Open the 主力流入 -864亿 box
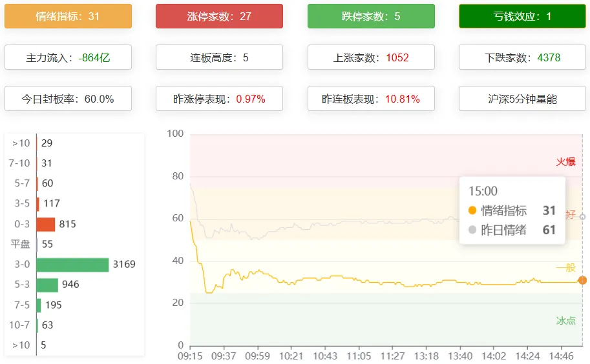Screen dimensions: 590x364 point(68,57)
